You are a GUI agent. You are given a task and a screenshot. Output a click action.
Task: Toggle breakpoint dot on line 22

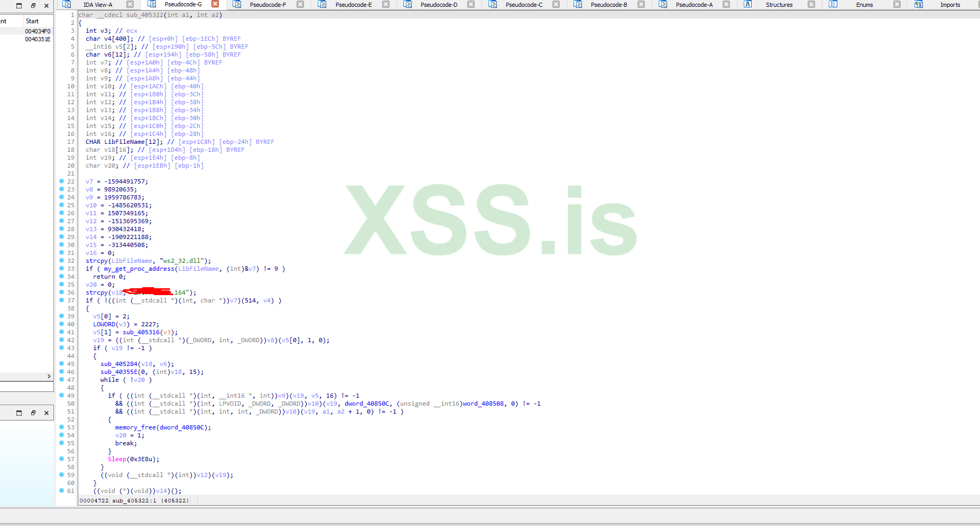click(x=61, y=181)
